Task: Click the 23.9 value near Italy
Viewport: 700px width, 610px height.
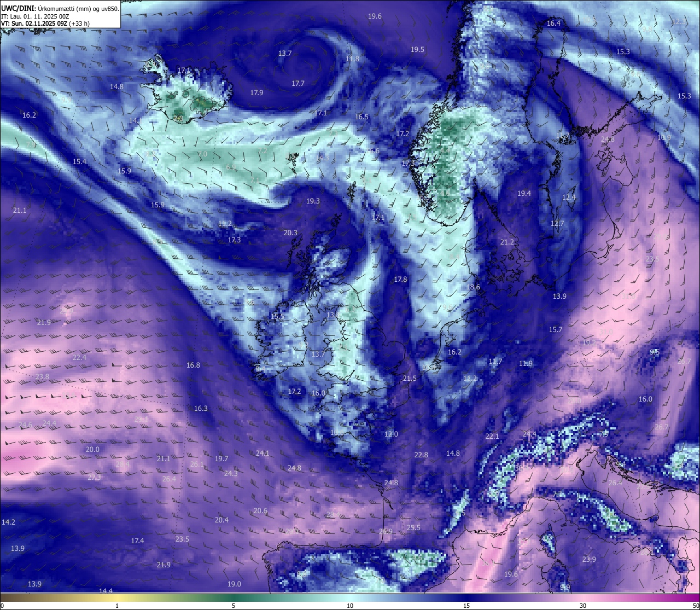Action: pos(589,559)
